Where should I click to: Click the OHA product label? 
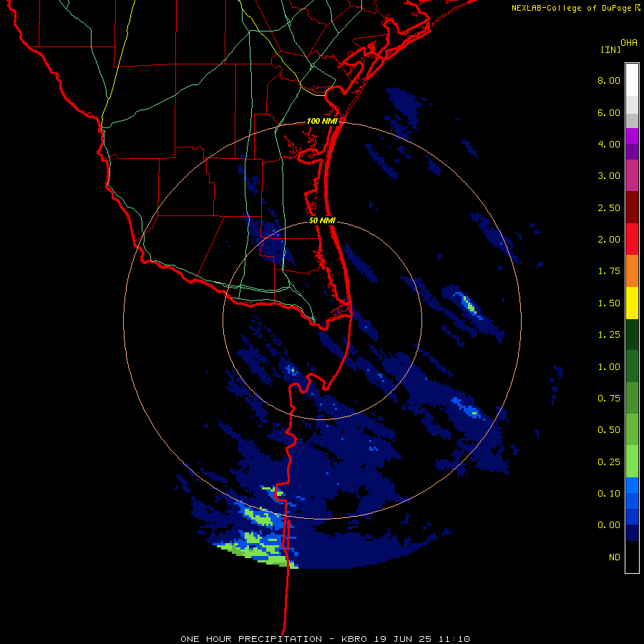click(x=629, y=43)
